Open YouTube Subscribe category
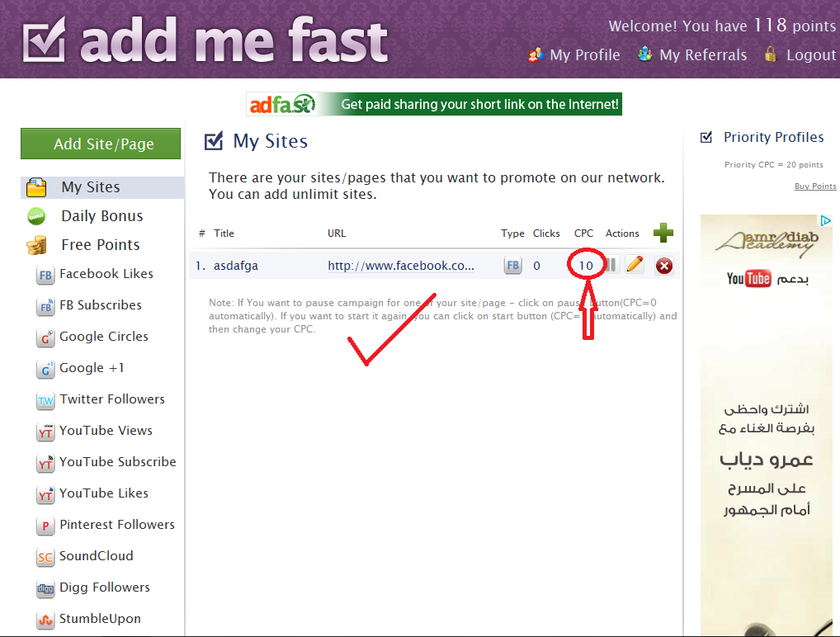 point(118,462)
